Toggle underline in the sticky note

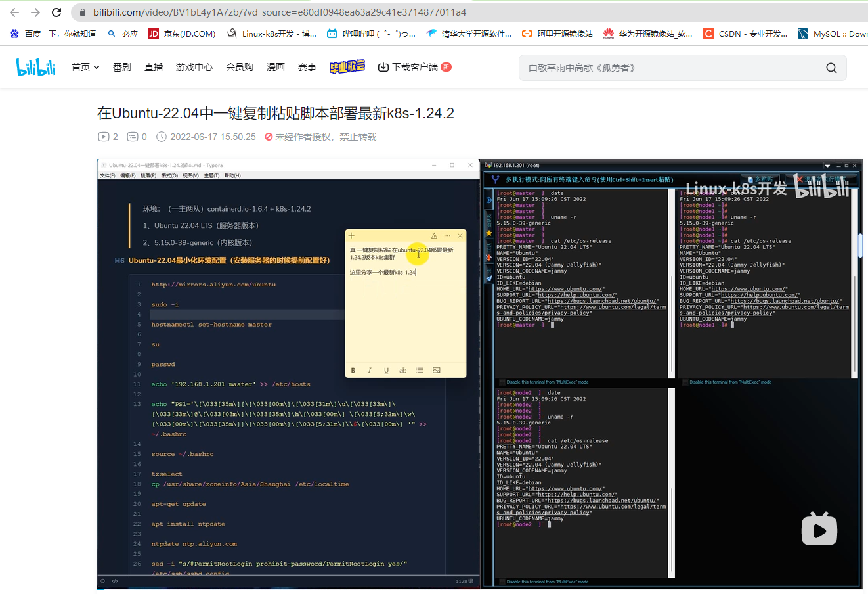pyautogui.click(x=386, y=371)
